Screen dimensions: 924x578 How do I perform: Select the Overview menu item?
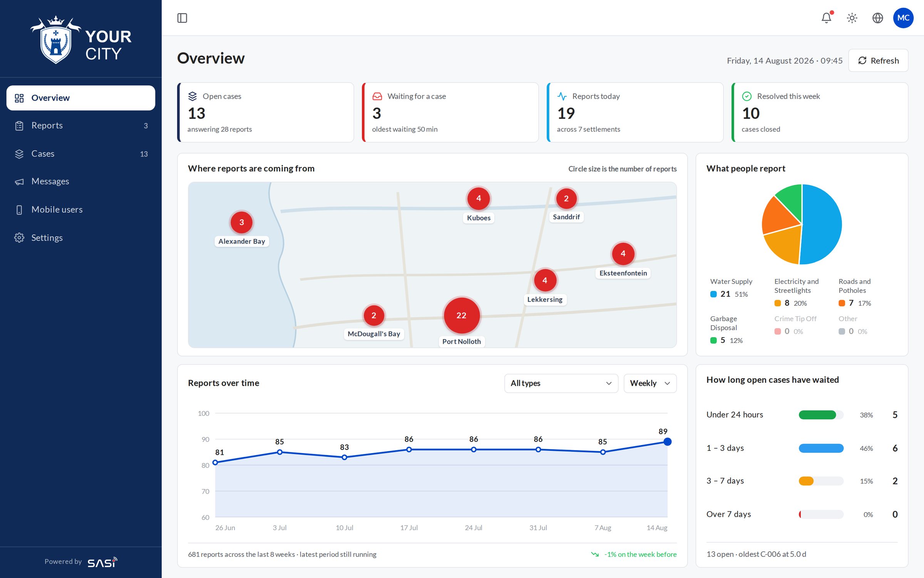(81, 98)
